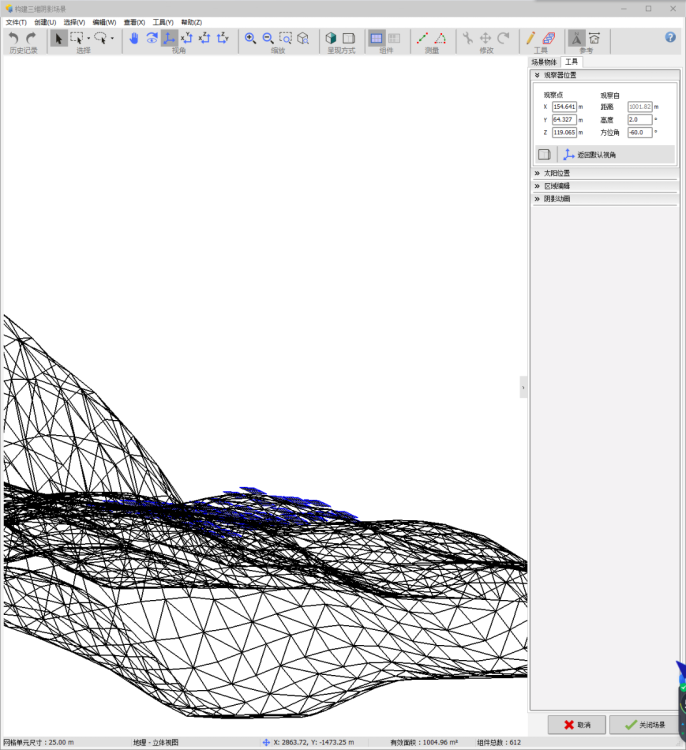
Task: Select the arrow pointer selection tool
Action: [x=58, y=38]
